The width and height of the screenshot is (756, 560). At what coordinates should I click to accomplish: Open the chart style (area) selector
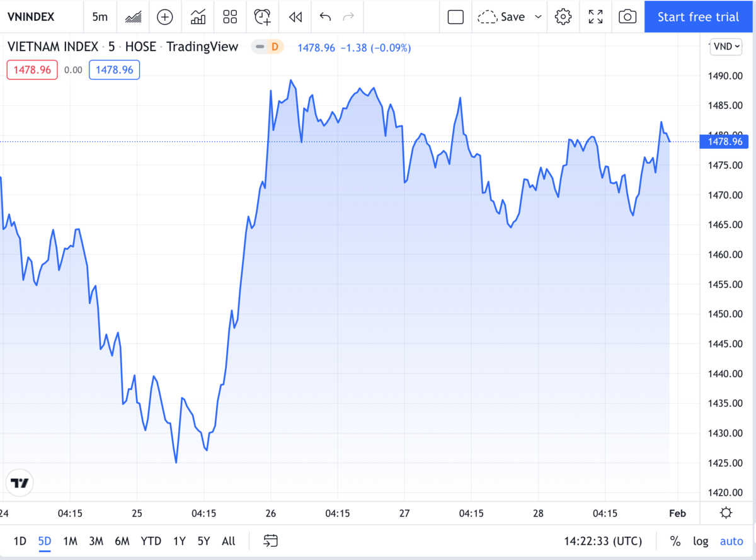pos(133,16)
